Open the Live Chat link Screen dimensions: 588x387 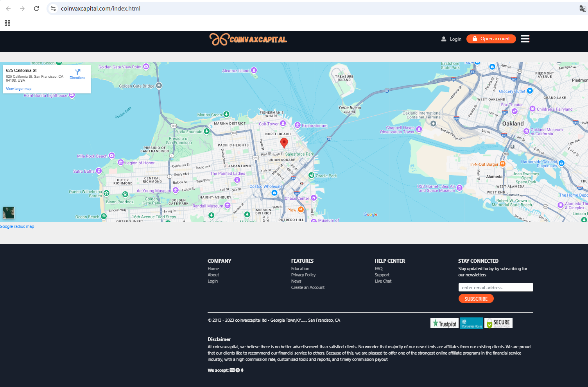383,281
